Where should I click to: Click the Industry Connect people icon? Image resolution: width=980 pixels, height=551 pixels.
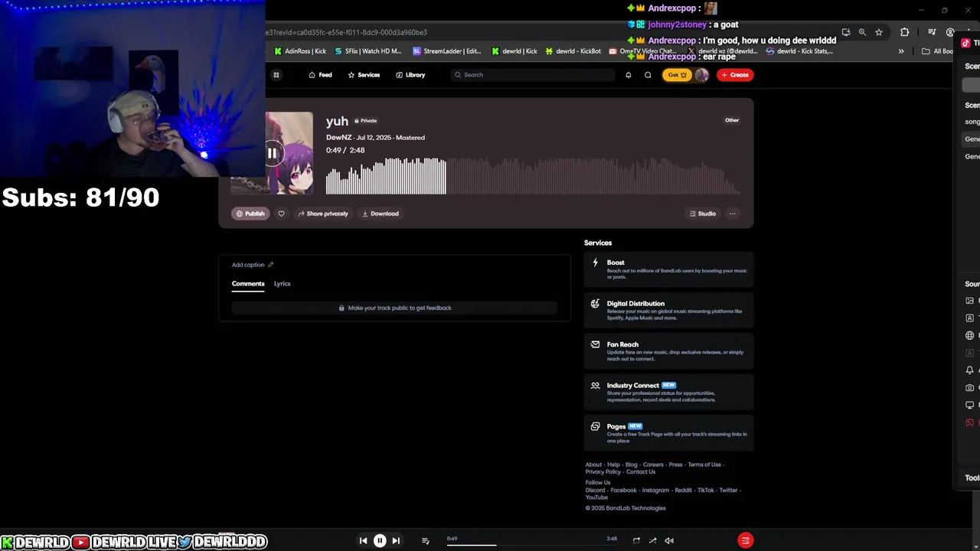click(595, 385)
